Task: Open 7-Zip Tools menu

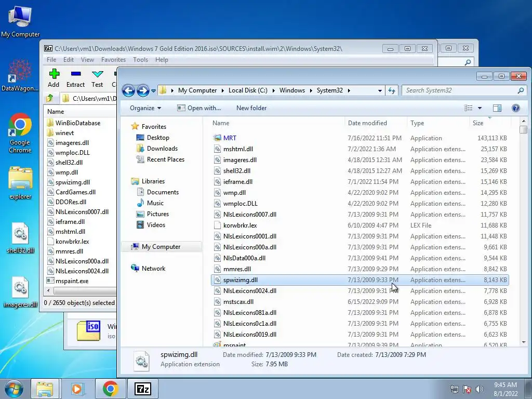Action: [x=140, y=60]
